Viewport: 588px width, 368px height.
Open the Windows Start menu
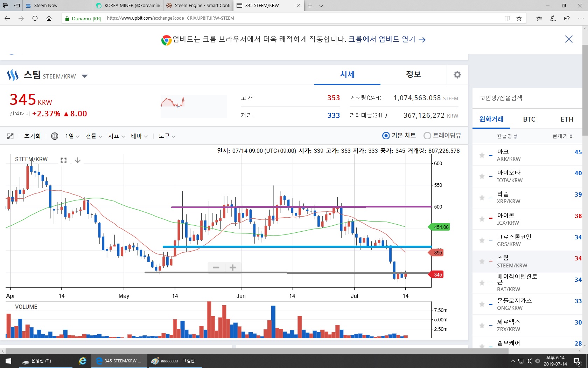click(8, 361)
